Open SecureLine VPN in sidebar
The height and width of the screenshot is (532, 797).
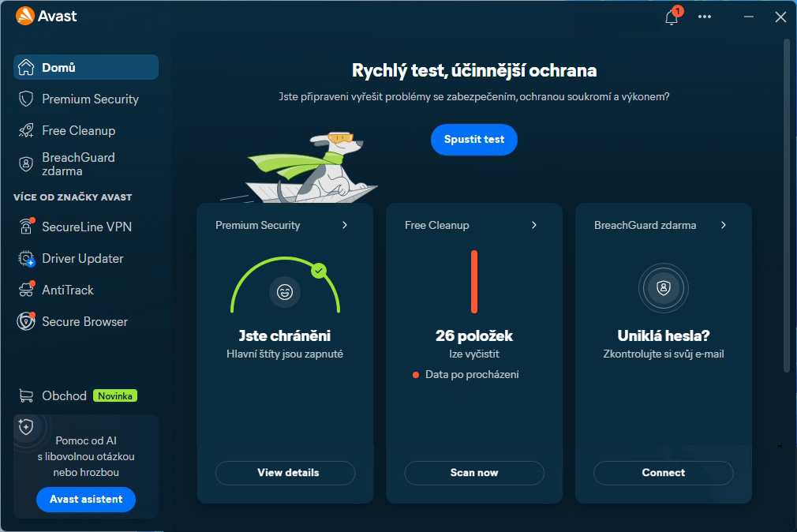pyautogui.click(x=86, y=227)
